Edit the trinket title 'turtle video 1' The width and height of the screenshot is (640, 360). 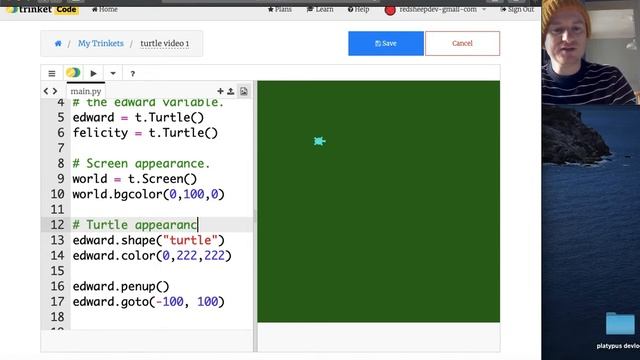pyautogui.click(x=164, y=43)
